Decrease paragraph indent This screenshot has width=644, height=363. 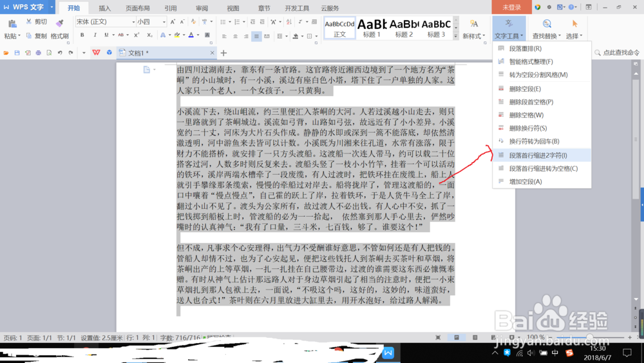pos(252,22)
